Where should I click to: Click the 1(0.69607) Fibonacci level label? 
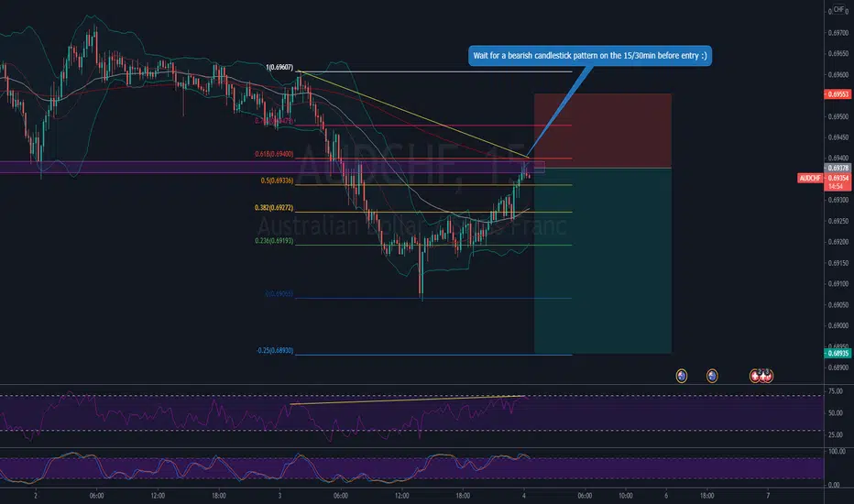pyautogui.click(x=279, y=68)
